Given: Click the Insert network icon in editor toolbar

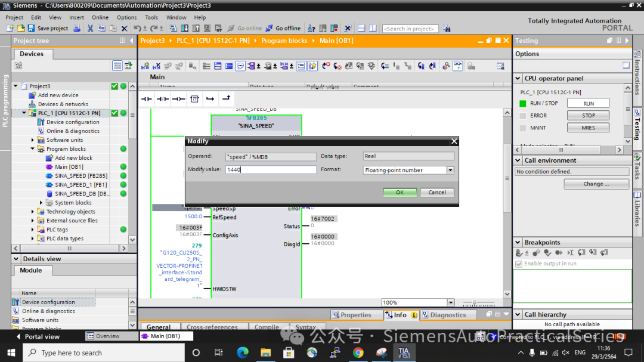Looking at the screenshot, I should (x=145, y=66).
